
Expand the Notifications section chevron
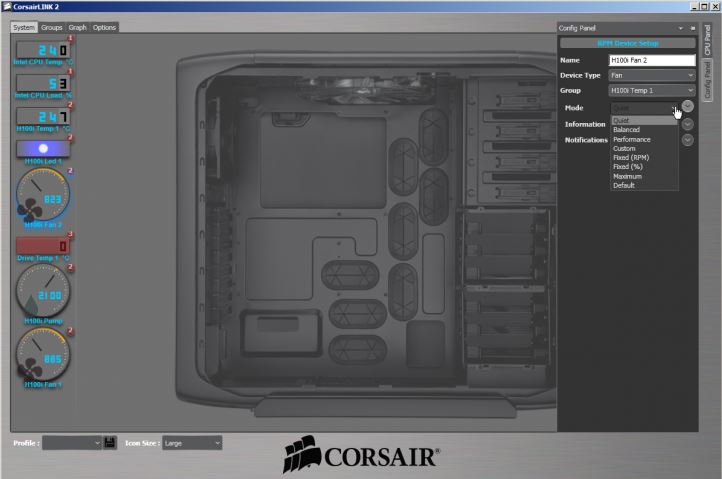click(x=687, y=140)
